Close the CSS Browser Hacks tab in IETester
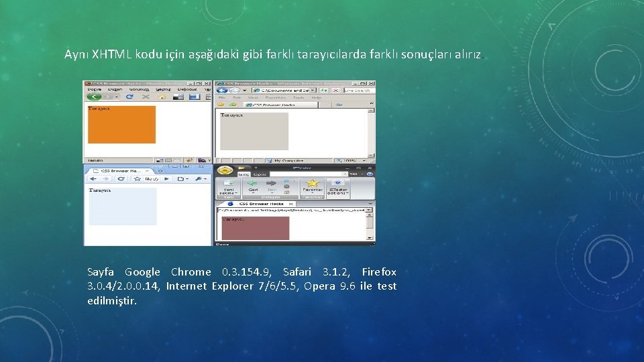 290,204
